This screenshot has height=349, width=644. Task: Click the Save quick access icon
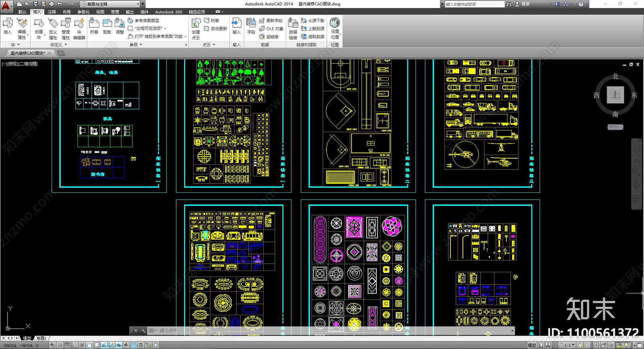[35, 4]
